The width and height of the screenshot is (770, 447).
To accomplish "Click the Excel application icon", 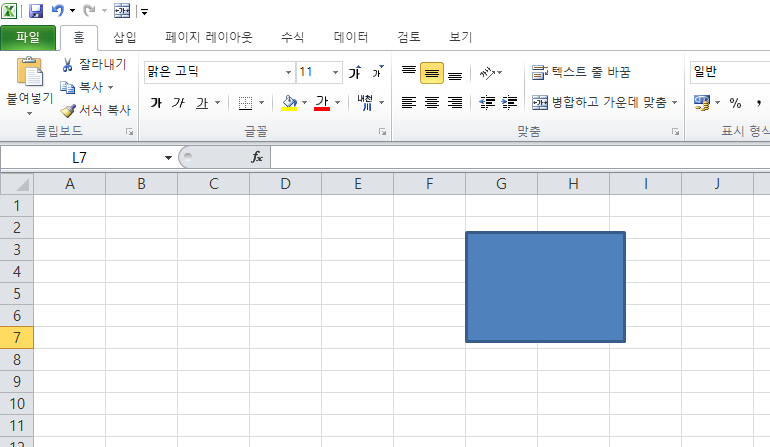I will [x=9, y=11].
